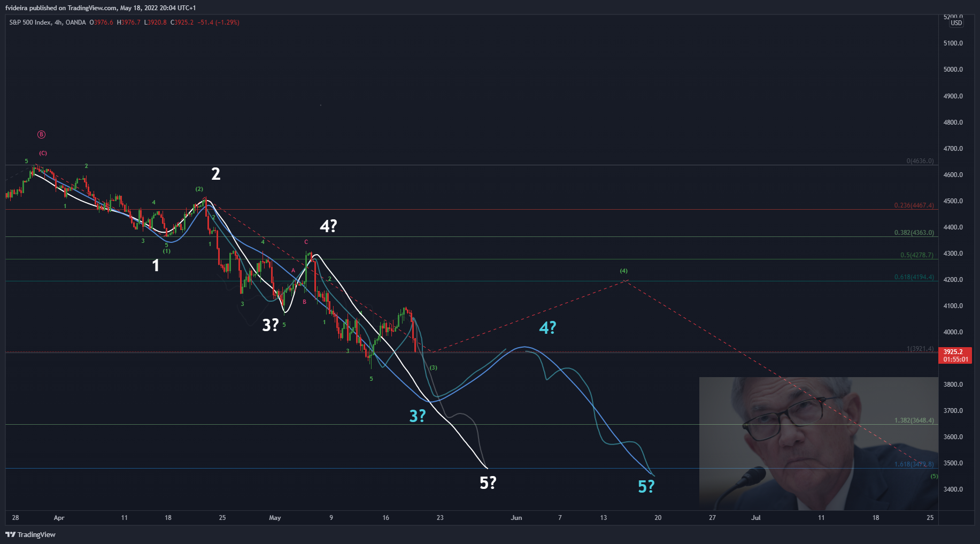Select the cyan wave label '3?'
This screenshot has height=544, width=980.
click(418, 416)
